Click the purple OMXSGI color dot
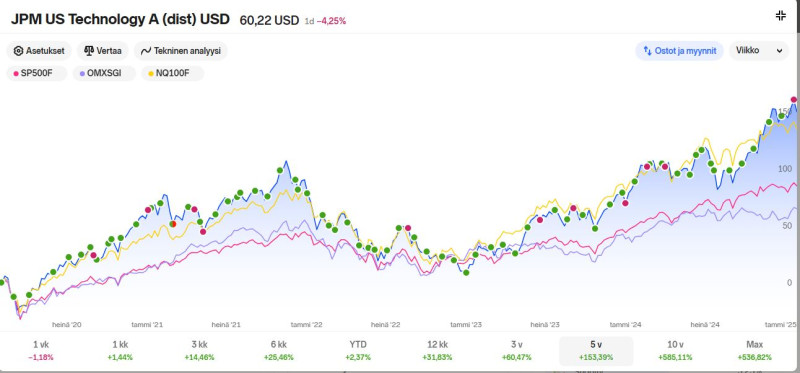 tap(82, 74)
